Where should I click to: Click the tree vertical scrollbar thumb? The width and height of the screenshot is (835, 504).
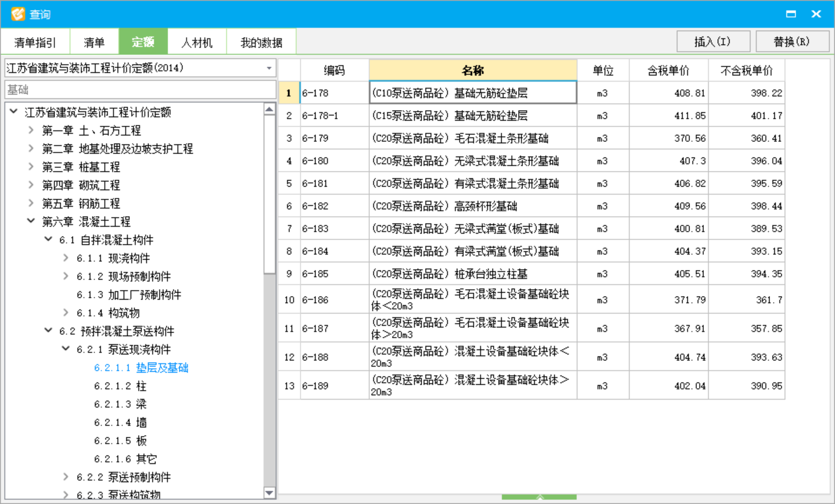pos(269,194)
